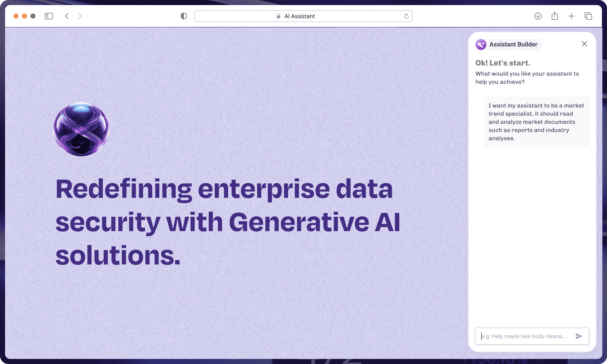Click the purple orb logo

[x=81, y=129]
